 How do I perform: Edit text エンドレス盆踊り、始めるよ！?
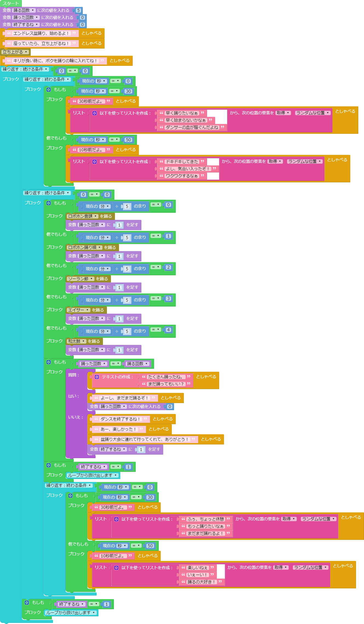tap(41, 33)
